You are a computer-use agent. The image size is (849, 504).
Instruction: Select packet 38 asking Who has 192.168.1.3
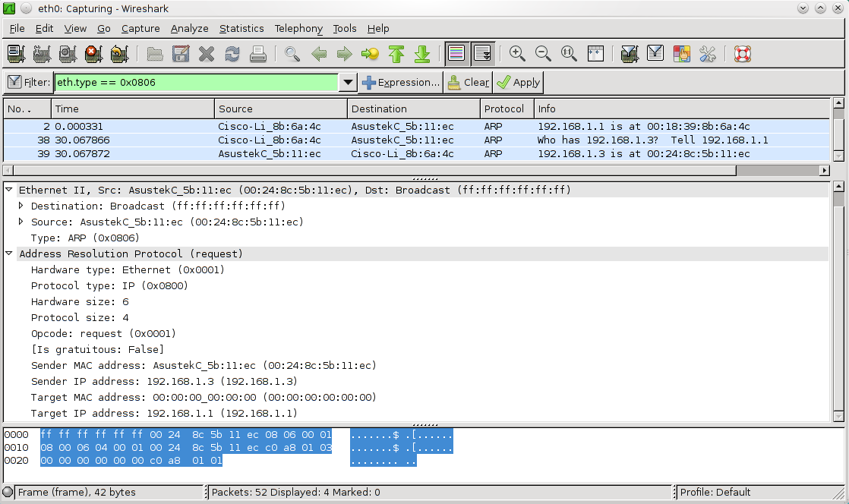click(416, 140)
